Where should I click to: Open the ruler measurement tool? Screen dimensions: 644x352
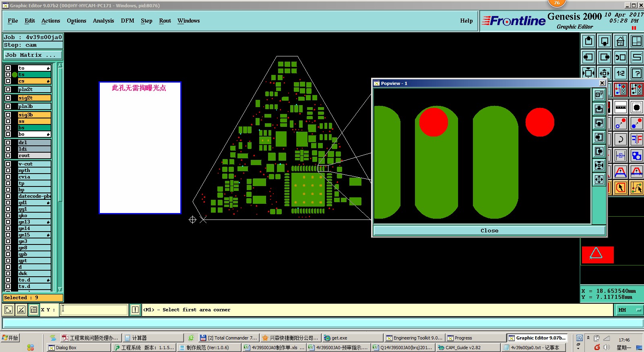(x=621, y=107)
